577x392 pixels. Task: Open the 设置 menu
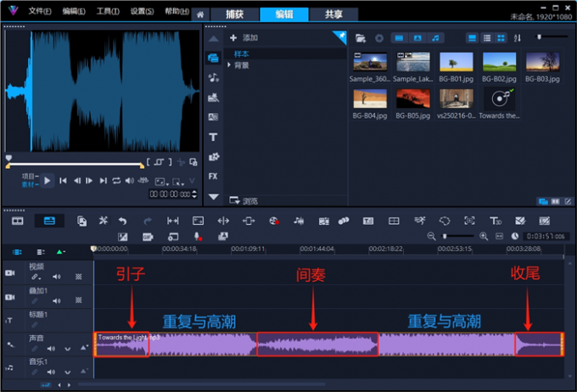(x=142, y=11)
